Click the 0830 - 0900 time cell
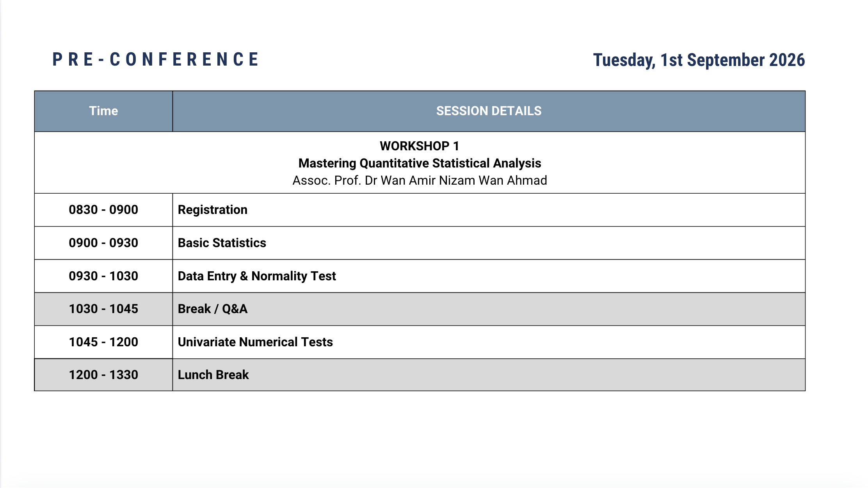The width and height of the screenshot is (868, 488). pyautogui.click(x=103, y=210)
